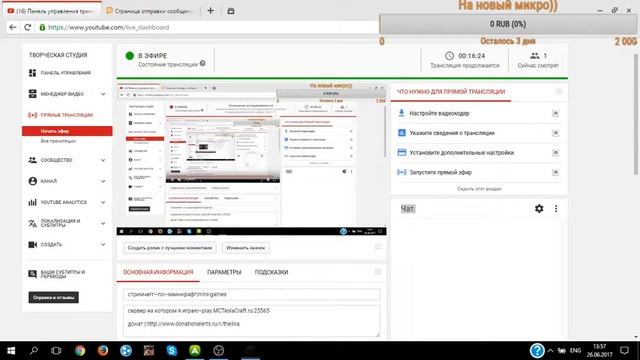Click the live stream preview thumbnail

click(x=251, y=160)
